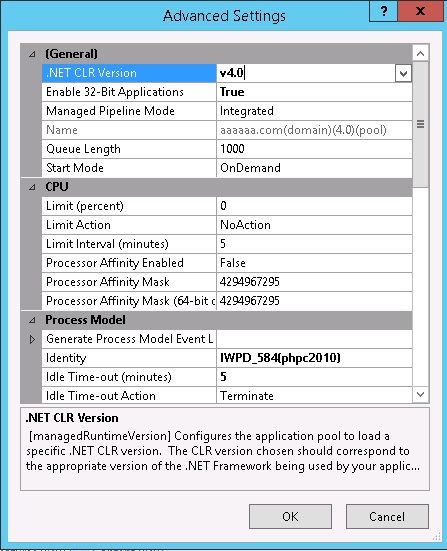This screenshot has height=551, width=447.
Task: Select the Processor Affinity Enabled property
Action: click(129, 263)
